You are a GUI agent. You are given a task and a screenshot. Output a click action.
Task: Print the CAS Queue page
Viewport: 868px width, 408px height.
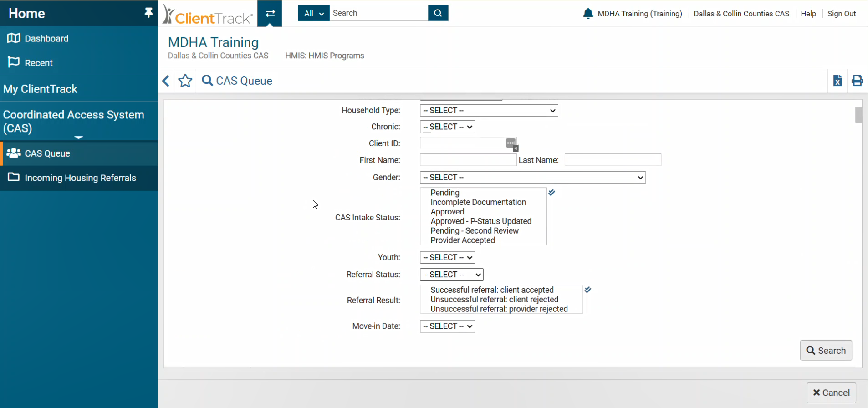point(857,81)
